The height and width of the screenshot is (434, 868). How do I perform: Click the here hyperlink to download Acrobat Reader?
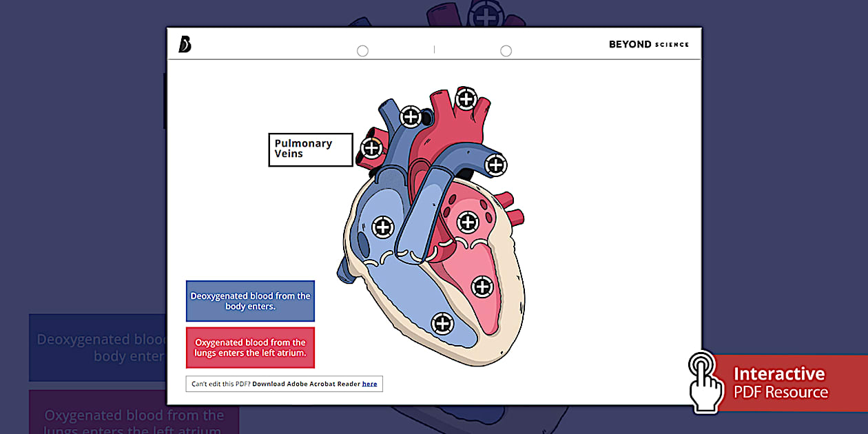coord(370,384)
